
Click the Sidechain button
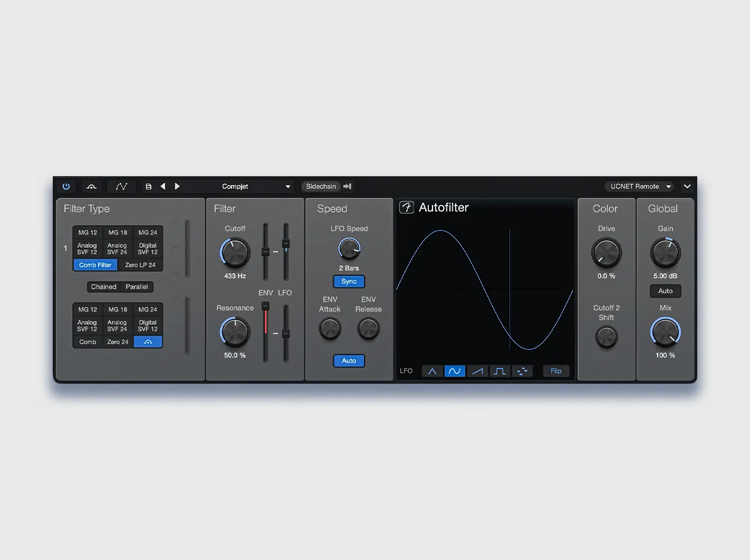coord(321,186)
